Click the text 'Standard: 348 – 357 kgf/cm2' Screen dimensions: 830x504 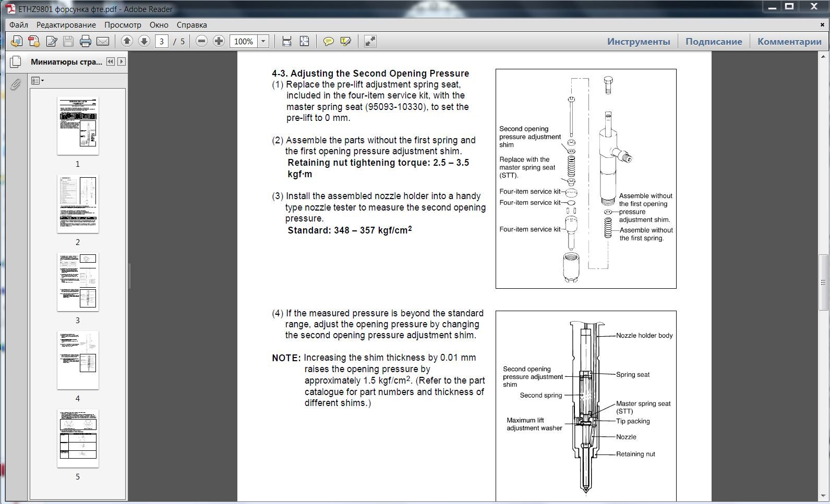click(350, 230)
